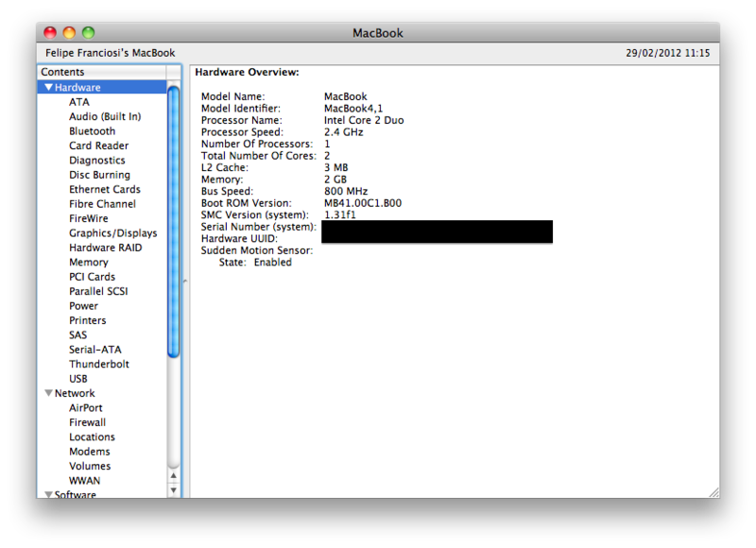Collapse the Software disclosure triangle
756x548 pixels.
pyautogui.click(x=48, y=494)
